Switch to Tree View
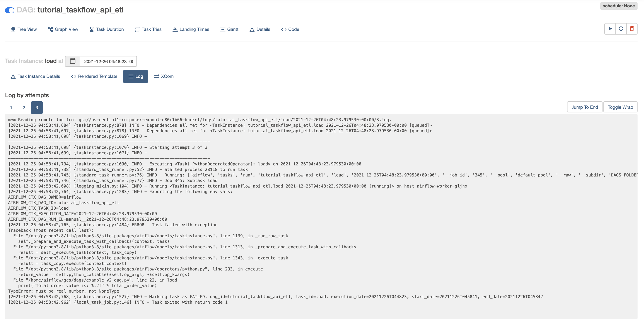 point(24,29)
